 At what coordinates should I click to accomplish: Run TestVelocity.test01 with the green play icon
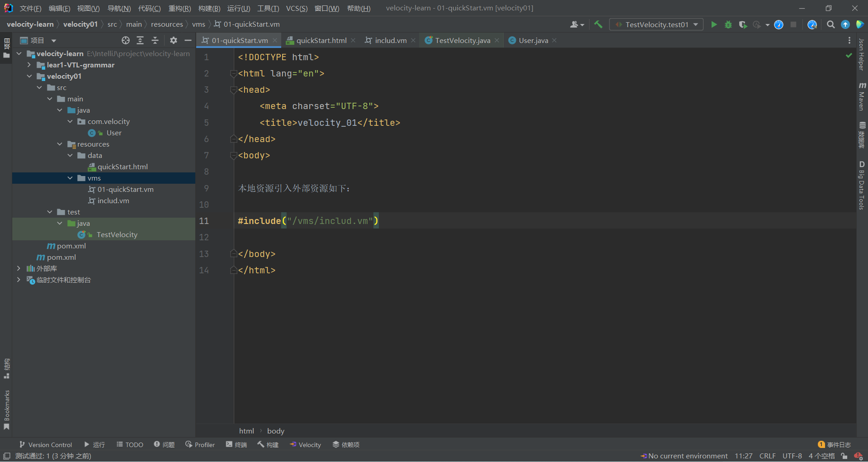(x=714, y=24)
